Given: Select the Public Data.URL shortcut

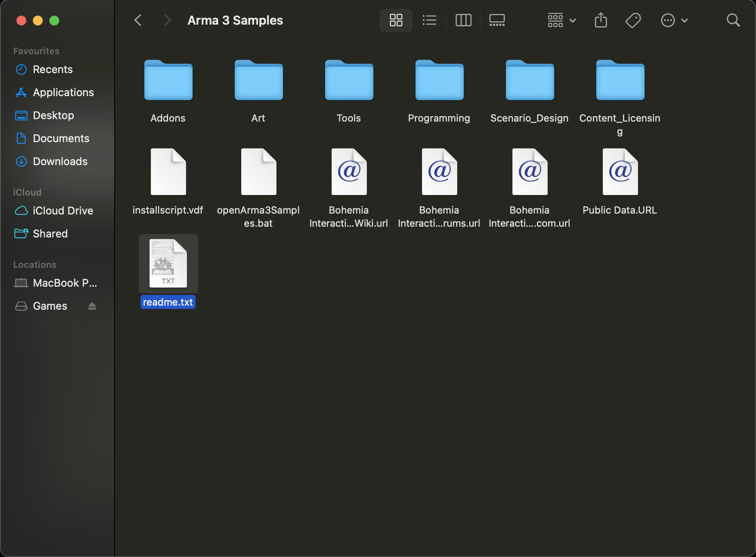Looking at the screenshot, I should point(620,172).
